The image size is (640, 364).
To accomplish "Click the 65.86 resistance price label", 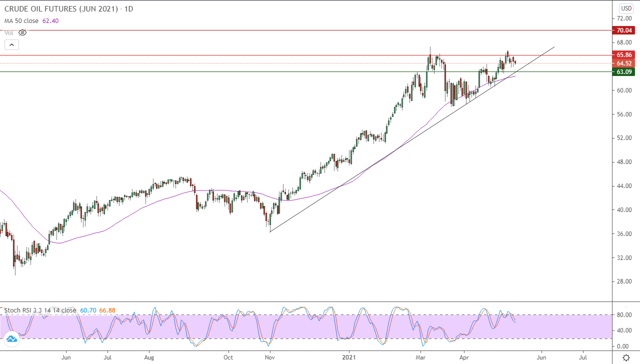I will click(x=624, y=55).
